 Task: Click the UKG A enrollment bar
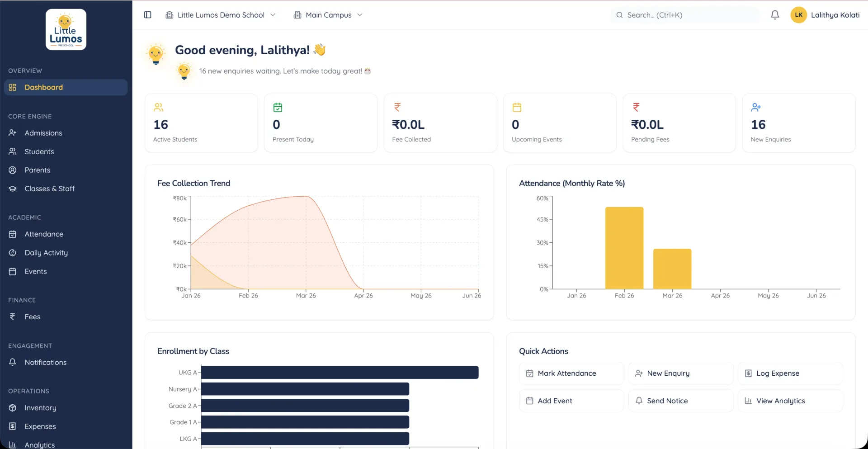click(x=340, y=373)
